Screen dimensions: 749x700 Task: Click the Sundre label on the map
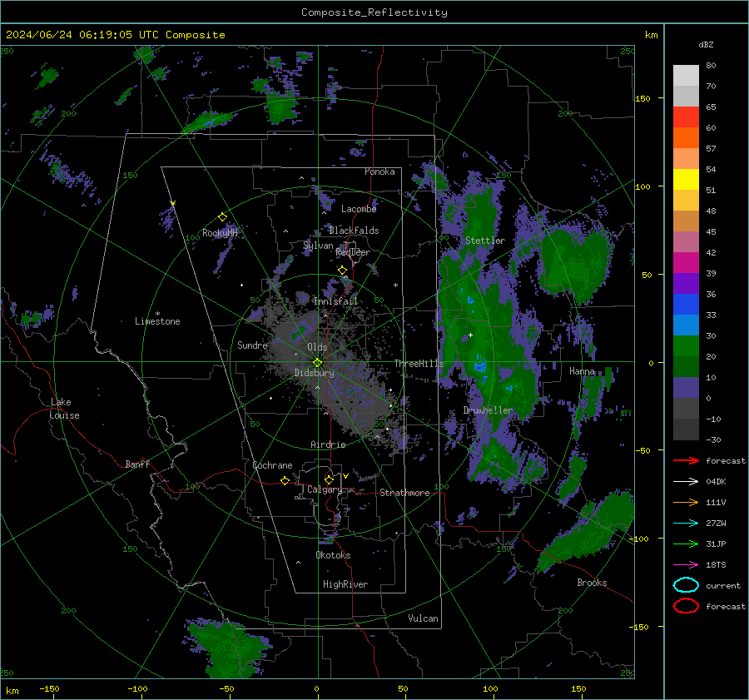coord(252,345)
